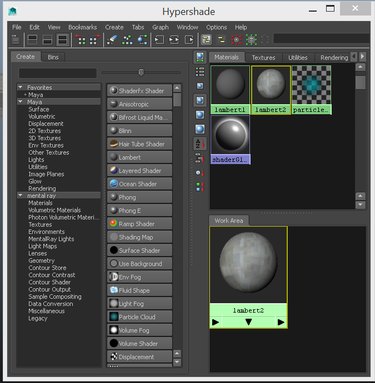This screenshot has width=375, height=383.
Task: Reverse sort order icon with colored dots
Action: pyautogui.click(x=200, y=187)
